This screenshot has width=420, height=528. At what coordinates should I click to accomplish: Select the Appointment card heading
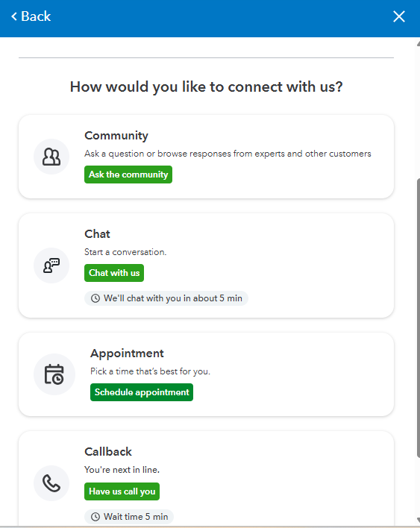point(127,353)
